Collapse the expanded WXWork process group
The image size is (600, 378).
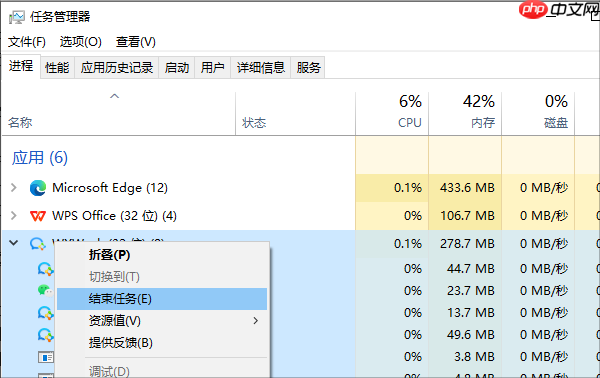click(14, 243)
